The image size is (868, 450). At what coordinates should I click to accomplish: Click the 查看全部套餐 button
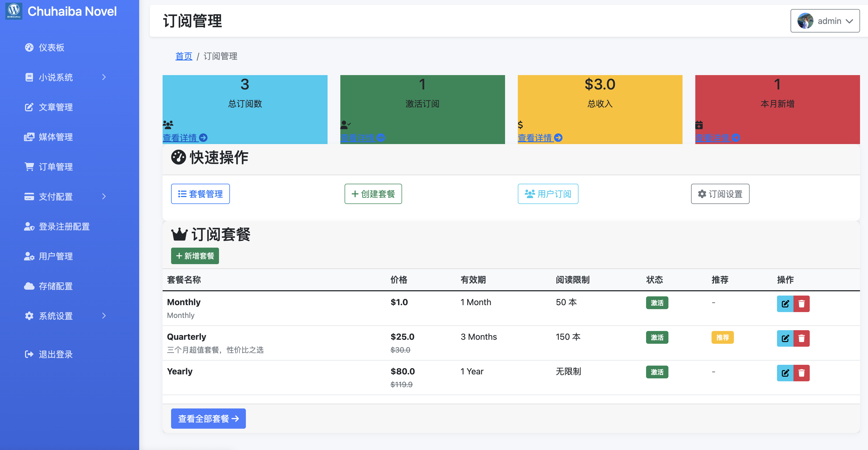point(208,419)
